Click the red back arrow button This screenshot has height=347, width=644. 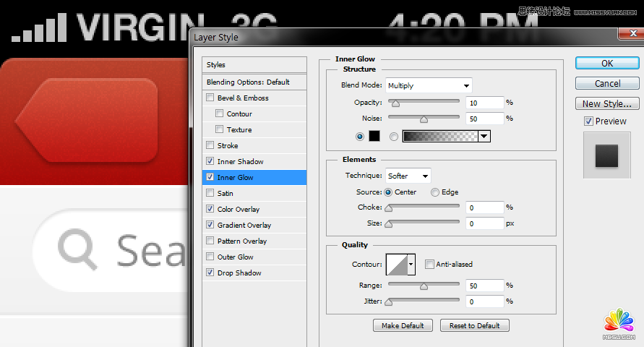coord(87,119)
